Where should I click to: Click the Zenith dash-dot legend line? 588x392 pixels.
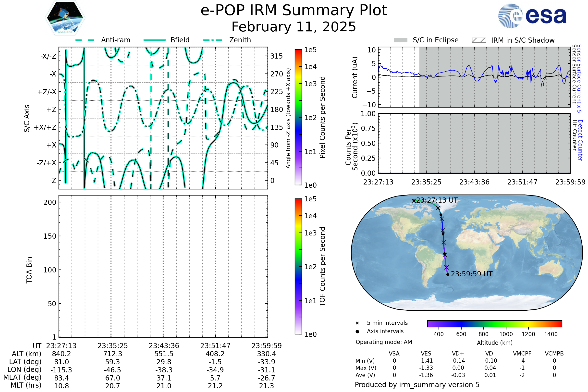tap(213, 40)
